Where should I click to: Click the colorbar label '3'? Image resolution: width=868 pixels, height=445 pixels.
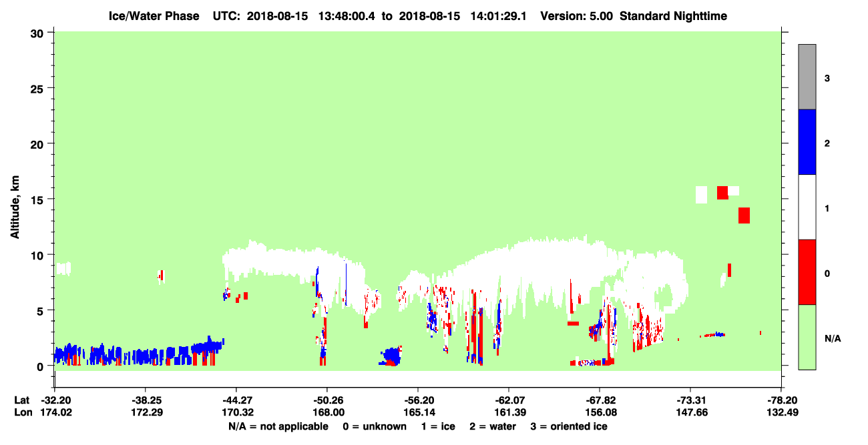(x=827, y=79)
